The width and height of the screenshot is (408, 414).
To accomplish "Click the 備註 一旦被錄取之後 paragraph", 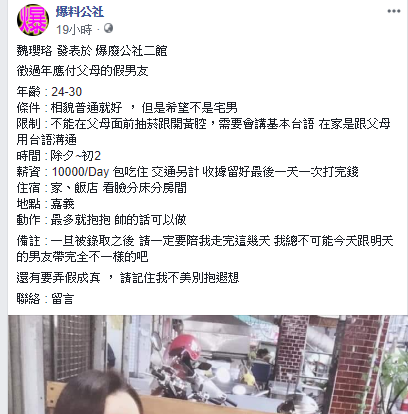I will [x=205, y=249].
